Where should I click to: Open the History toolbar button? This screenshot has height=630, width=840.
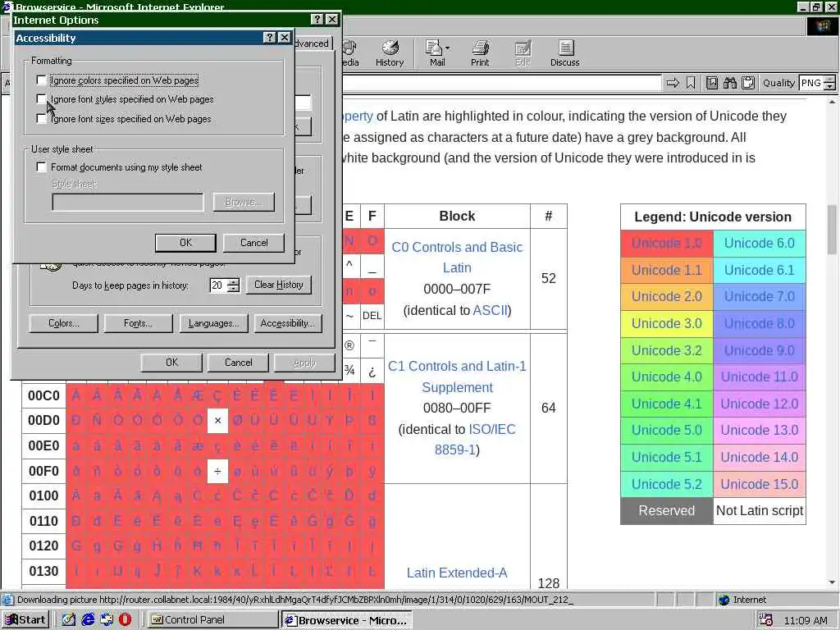[x=390, y=53]
